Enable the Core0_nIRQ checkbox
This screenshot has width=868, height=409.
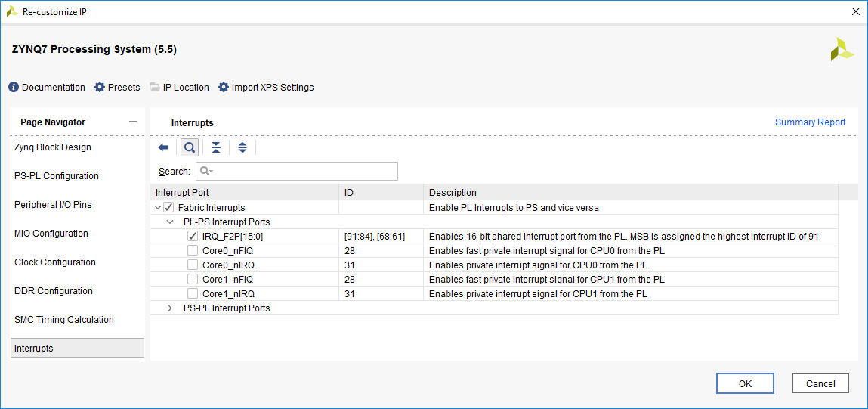[193, 265]
